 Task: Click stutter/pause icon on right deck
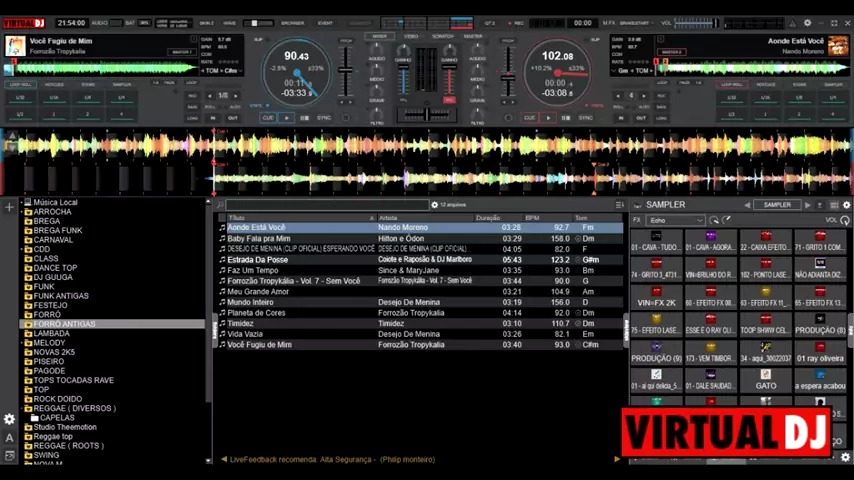pyautogui.click(x=566, y=118)
